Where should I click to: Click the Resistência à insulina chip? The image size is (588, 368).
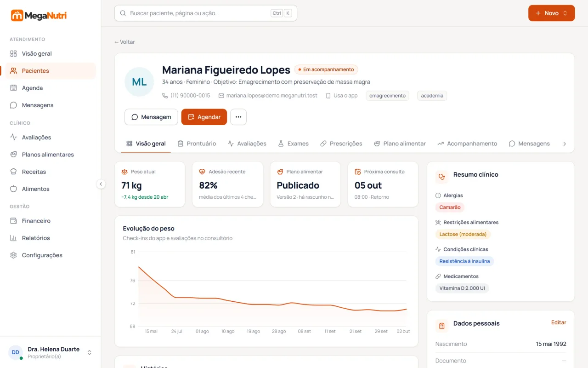[x=464, y=261]
